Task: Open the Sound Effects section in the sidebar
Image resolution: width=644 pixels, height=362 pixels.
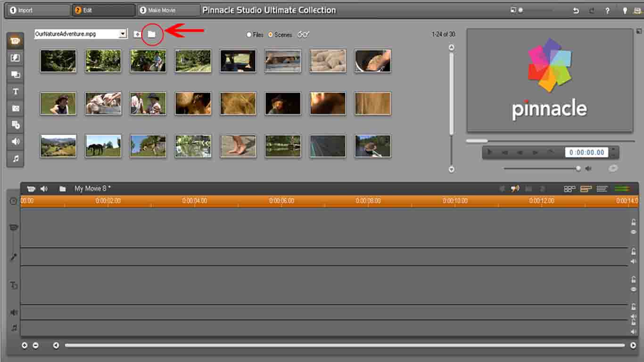Action: (15, 142)
